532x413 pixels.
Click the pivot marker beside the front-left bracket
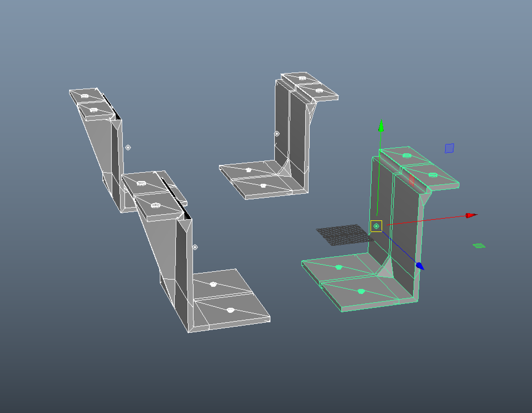point(195,247)
